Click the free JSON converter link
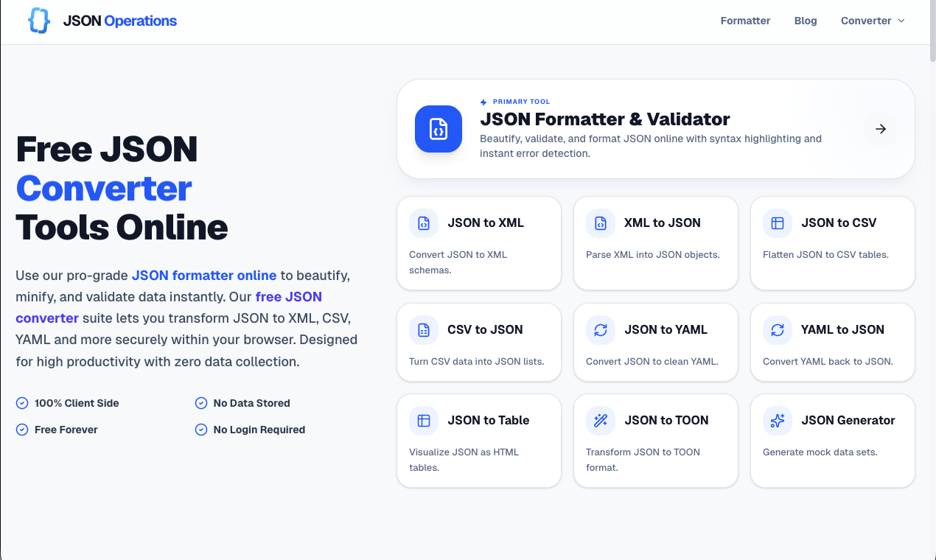The height and width of the screenshot is (560, 936). click(x=288, y=296)
